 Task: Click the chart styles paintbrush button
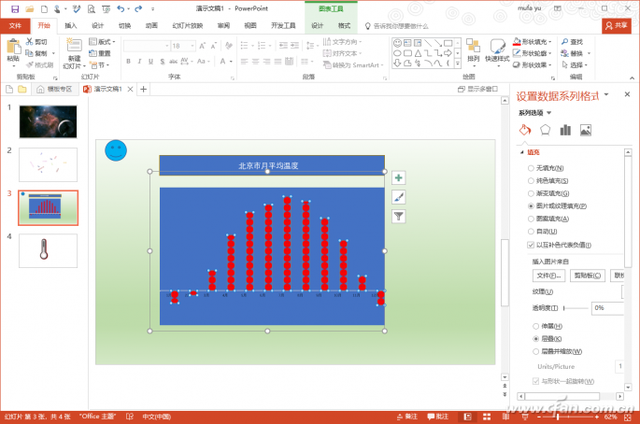pyautogui.click(x=399, y=198)
